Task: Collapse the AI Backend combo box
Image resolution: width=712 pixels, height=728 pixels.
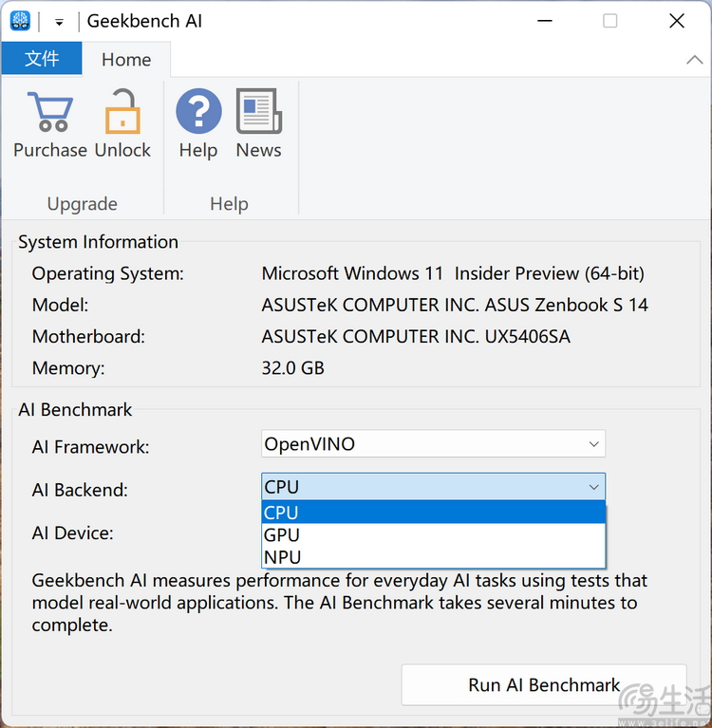Action: coord(433,487)
